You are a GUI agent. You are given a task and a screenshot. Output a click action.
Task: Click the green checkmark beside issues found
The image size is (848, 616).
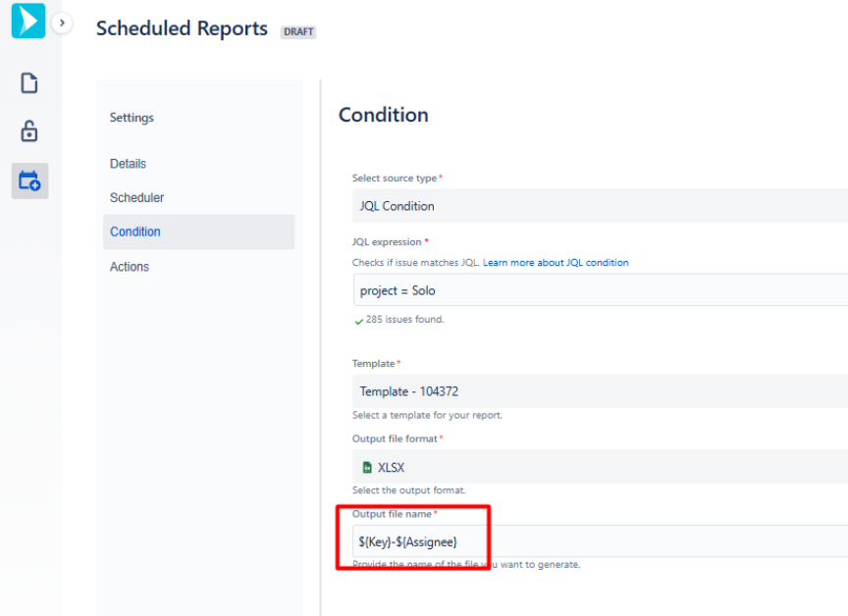tap(358, 320)
